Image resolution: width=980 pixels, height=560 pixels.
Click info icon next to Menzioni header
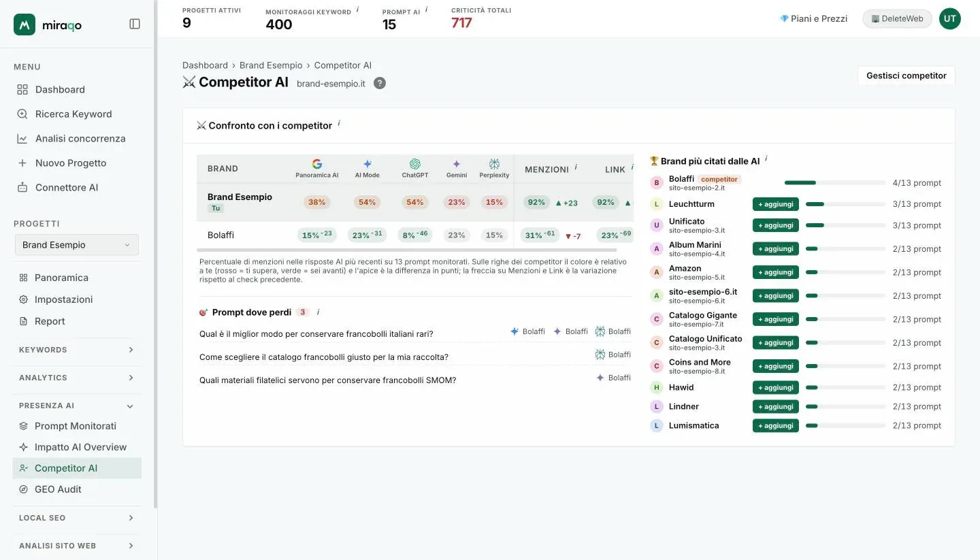576,167
